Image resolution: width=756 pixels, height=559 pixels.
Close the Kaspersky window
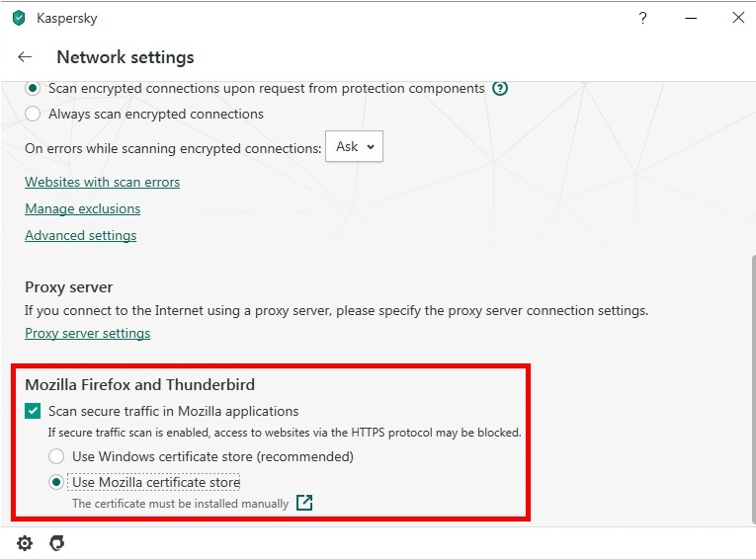point(737,18)
